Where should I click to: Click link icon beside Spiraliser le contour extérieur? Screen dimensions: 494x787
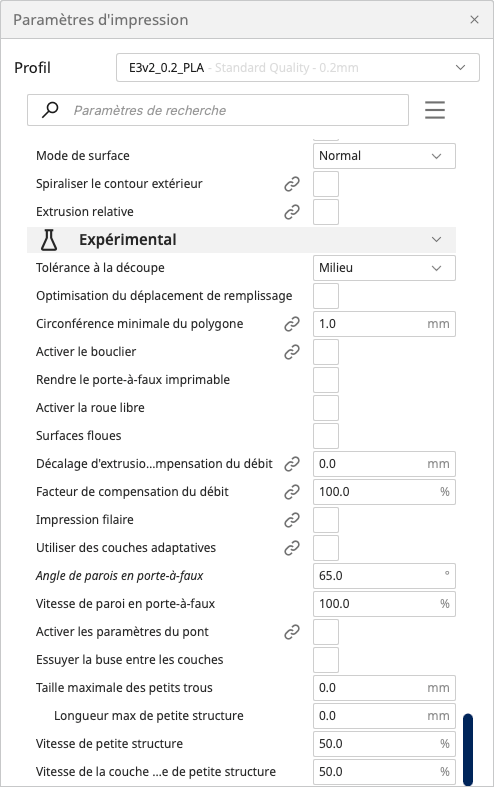point(292,184)
